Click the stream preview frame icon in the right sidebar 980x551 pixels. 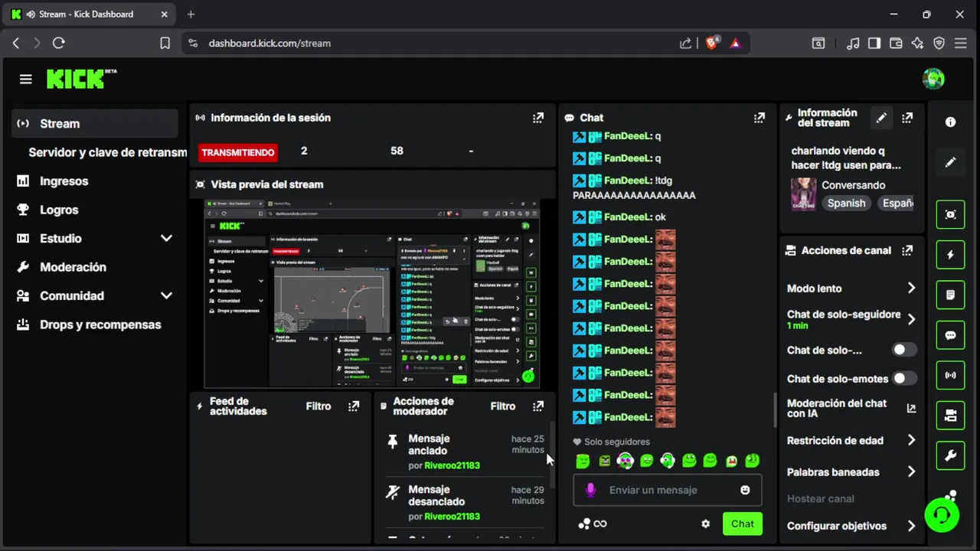point(950,214)
